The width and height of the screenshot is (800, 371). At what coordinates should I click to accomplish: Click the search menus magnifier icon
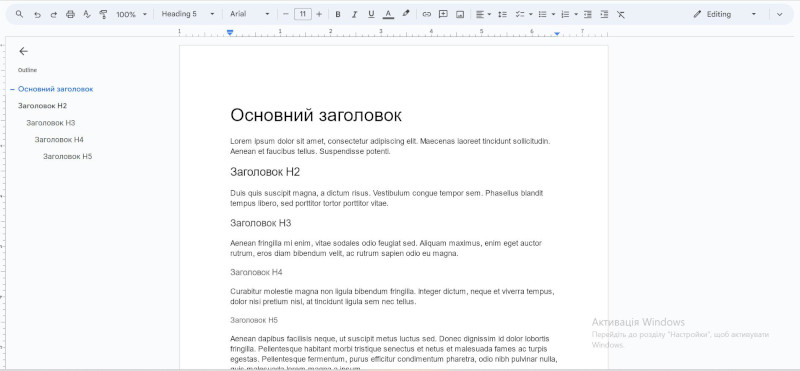[19, 14]
